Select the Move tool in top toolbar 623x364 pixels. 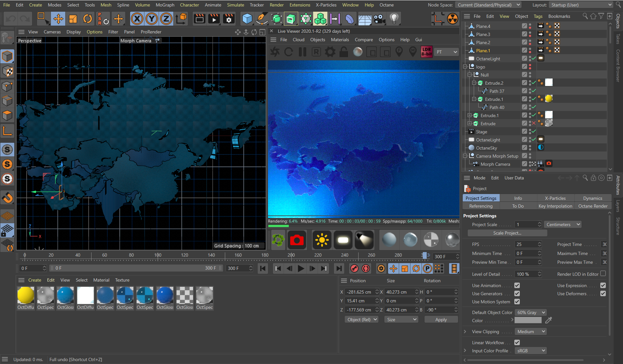pos(58,19)
